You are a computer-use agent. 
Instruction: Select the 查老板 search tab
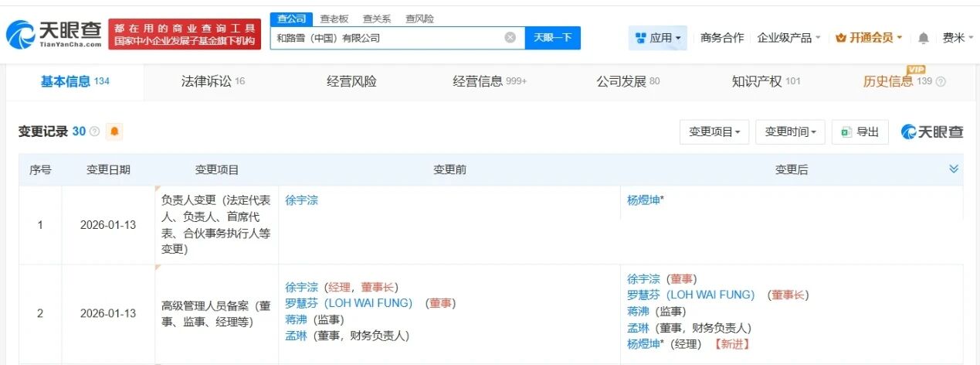coord(334,19)
